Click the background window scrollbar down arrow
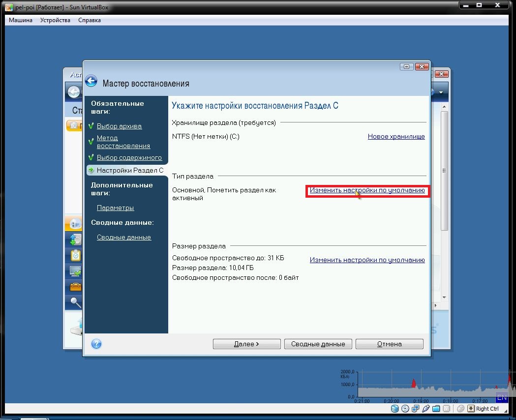This screenshot has height=420, width=516. point(444,298)
